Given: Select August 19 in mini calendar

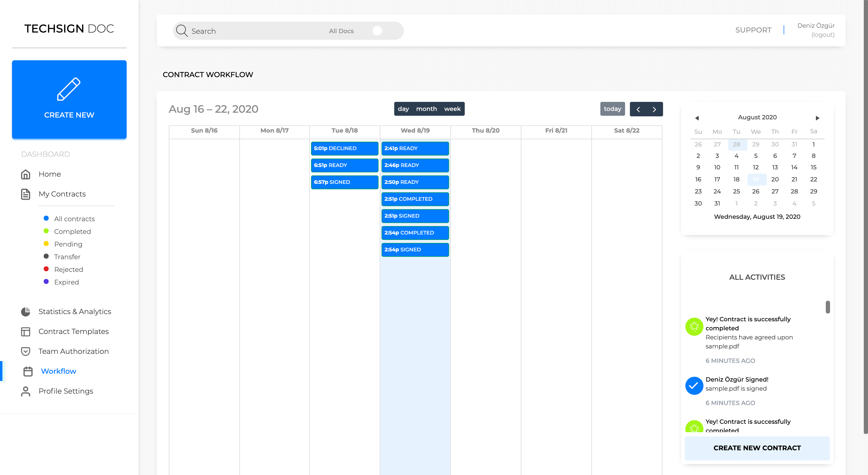Looking at the screenshot, I should tap(756, 179).
